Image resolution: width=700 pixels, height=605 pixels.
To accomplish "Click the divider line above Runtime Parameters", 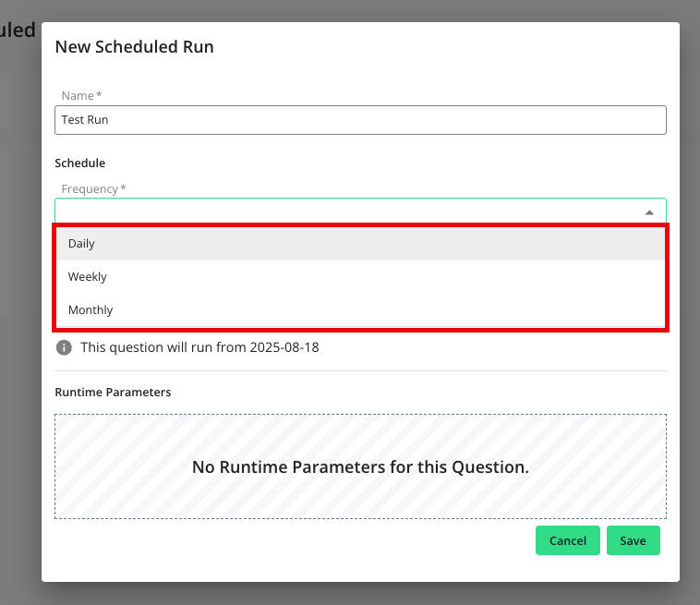I will coord(360,371).
